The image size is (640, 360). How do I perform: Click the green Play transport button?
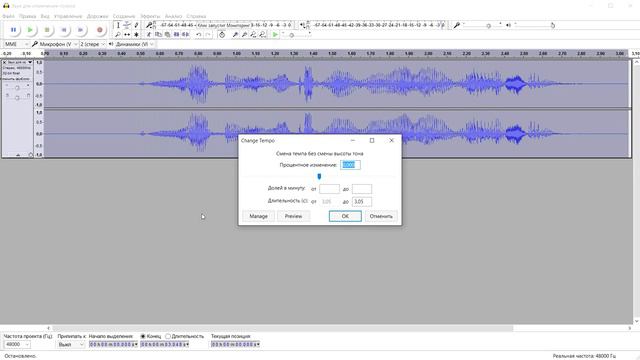pos(30,30)
